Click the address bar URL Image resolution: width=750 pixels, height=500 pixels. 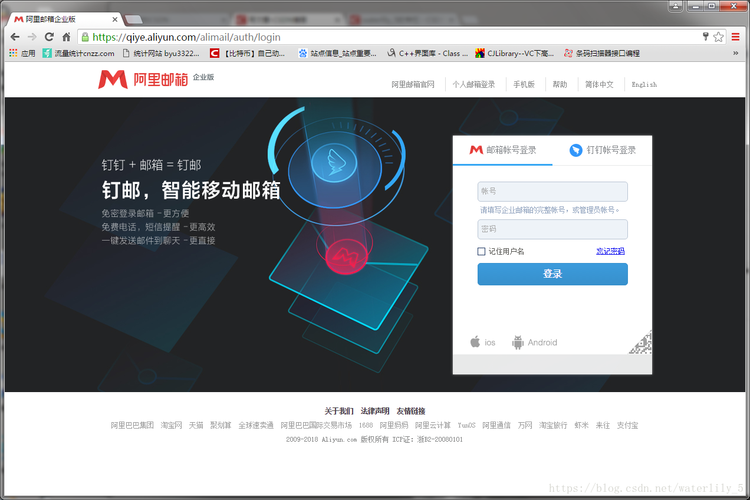(187, 37)
